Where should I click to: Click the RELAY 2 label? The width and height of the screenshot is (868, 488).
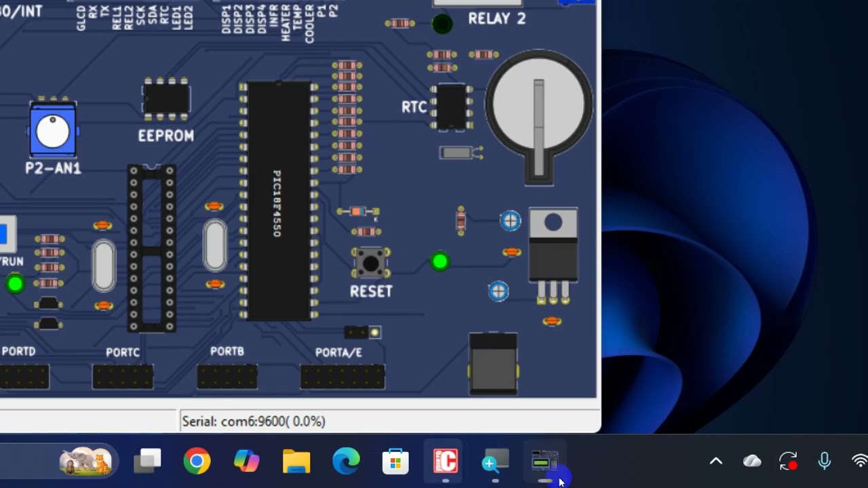[x=497, y=19]
